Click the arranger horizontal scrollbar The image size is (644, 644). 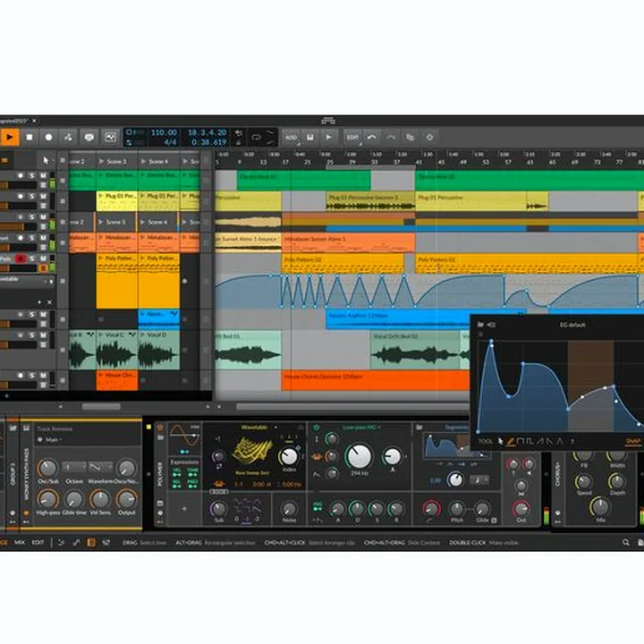[353, 407]
